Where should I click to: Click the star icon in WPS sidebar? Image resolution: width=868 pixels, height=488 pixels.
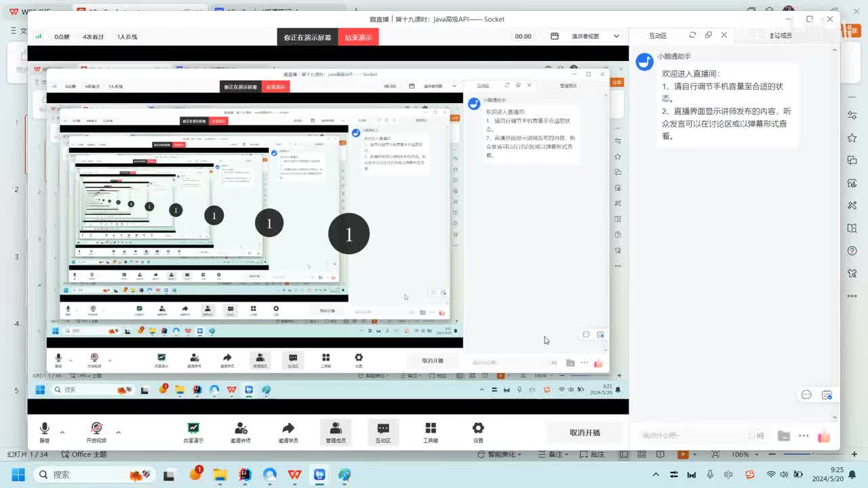pyautogui.click(x=852, y=138)
